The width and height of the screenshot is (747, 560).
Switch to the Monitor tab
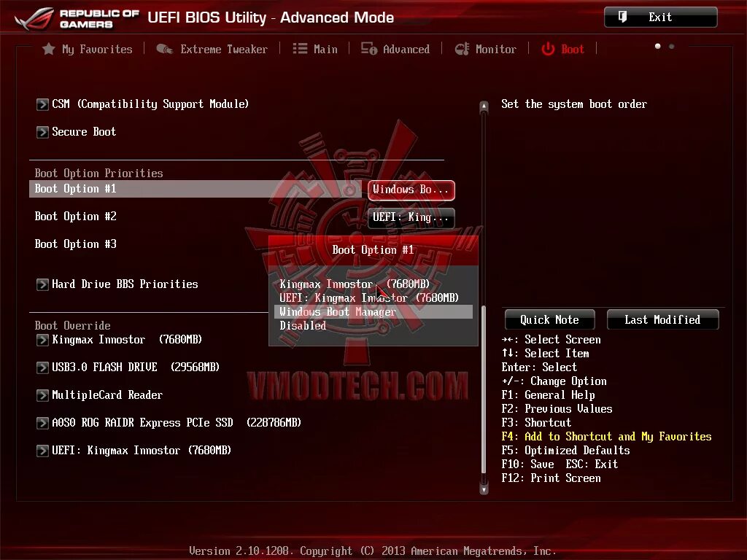(485, 49)
